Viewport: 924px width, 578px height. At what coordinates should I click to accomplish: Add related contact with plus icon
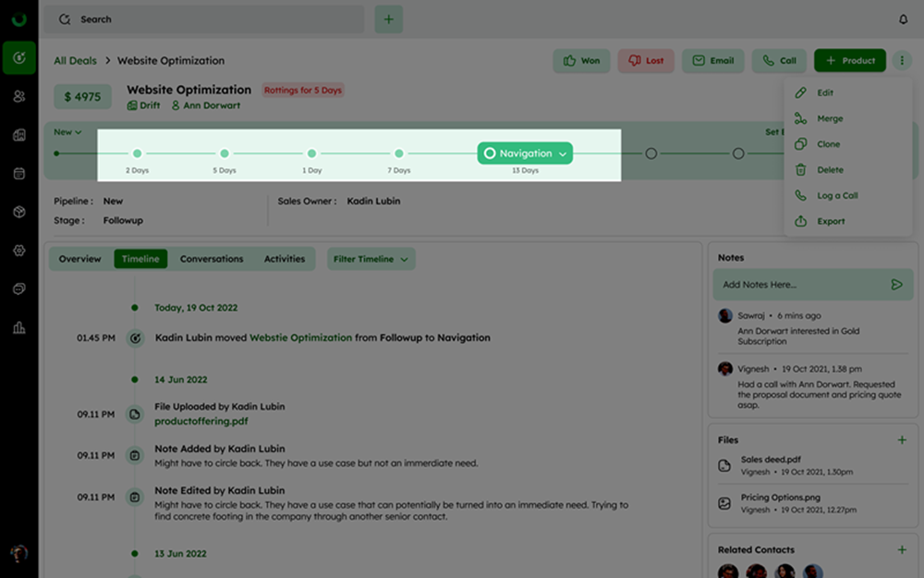point(902,549)
